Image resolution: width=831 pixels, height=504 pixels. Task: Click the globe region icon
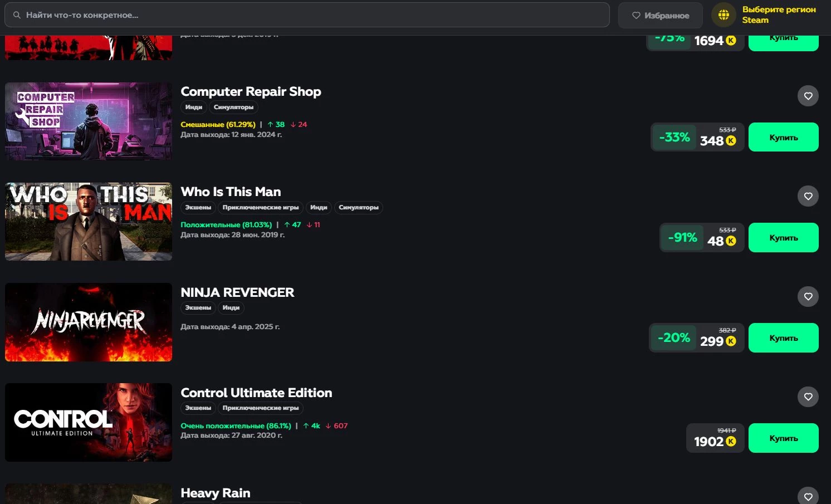[724, 15]
